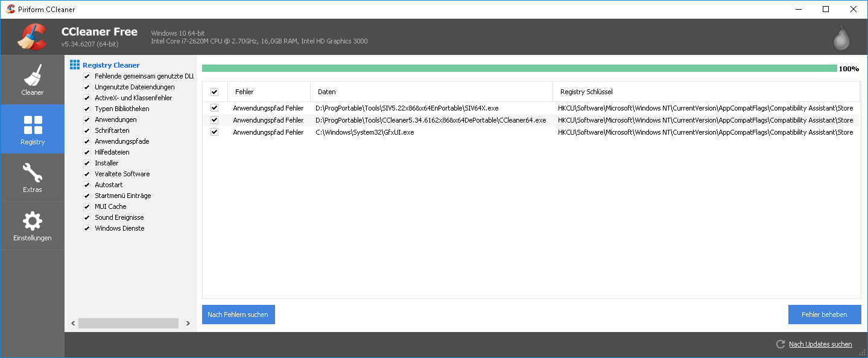Click the resize grip in window corner
The height and width of the screenshot is (358, 868).
pos(863,353)
